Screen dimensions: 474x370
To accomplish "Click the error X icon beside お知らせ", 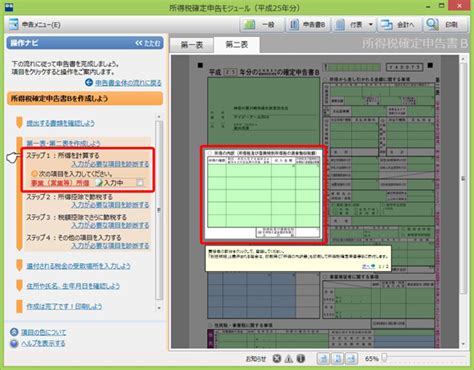I will (277, 358).
